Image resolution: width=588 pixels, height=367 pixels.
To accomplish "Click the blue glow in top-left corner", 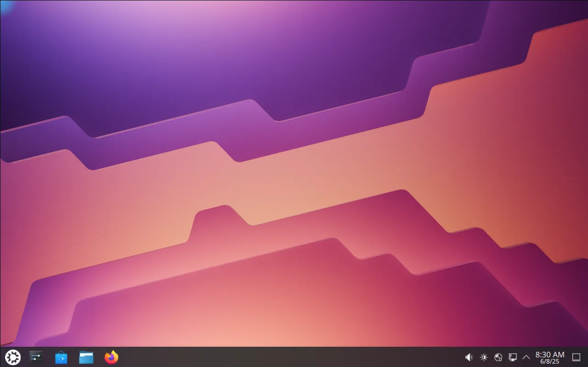I will click(6, 5).
